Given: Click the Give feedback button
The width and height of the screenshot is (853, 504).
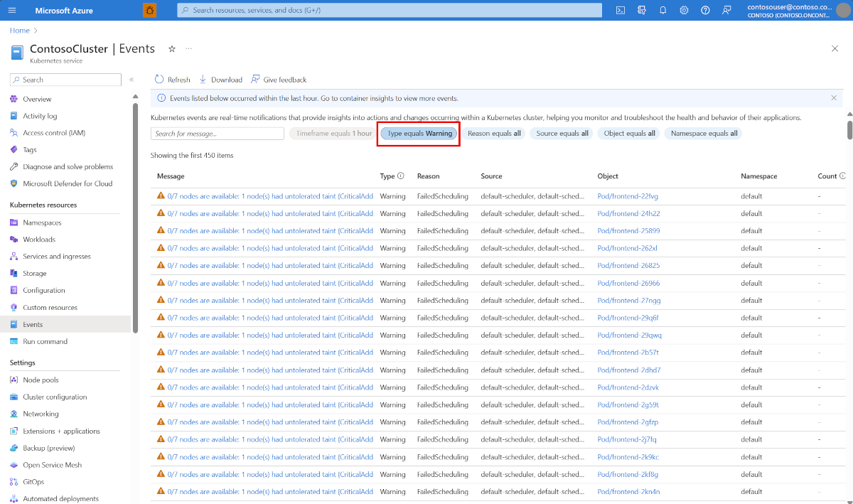Looking at the screenshot, I should [279, 80].
